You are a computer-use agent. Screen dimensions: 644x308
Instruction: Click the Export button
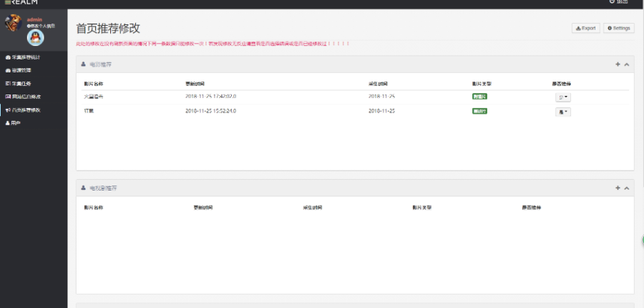click(585, 29)
